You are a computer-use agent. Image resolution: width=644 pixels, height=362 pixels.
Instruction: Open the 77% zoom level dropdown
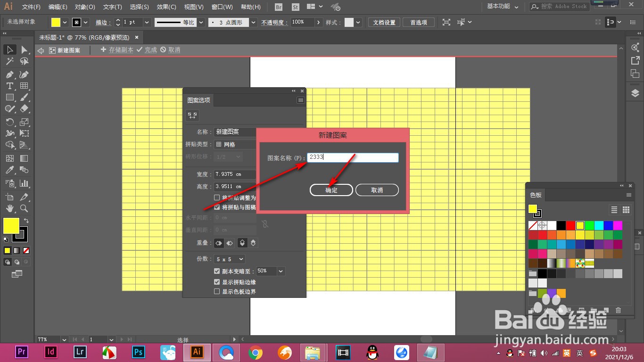click(x=64, y=339)
